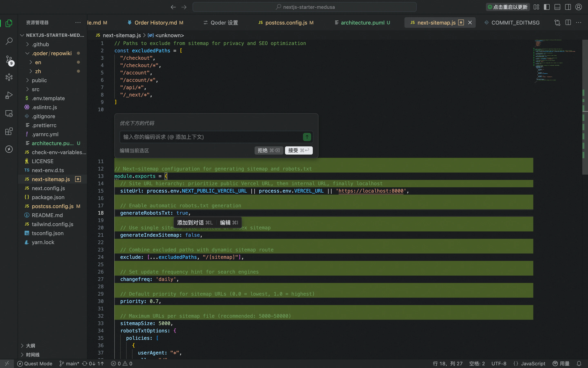
Task: Open the account profile icon
Action: [x=579, y=7]
